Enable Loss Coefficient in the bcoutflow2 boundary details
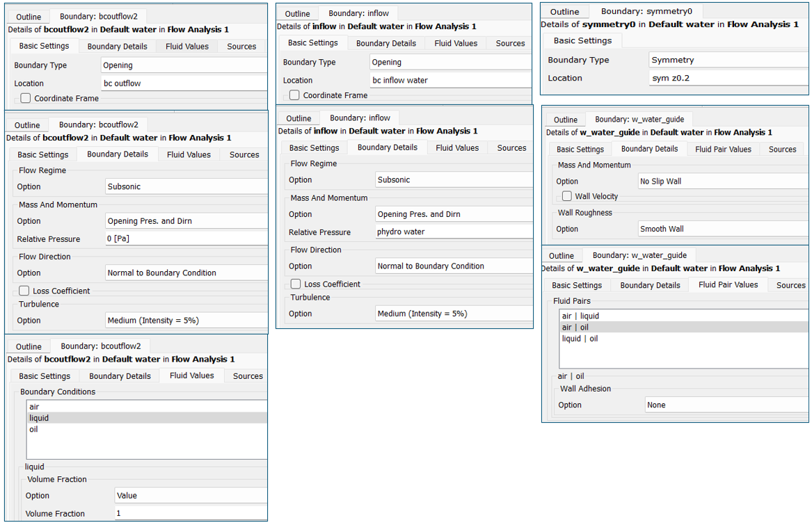812x525 pixels. click(24, 291)
